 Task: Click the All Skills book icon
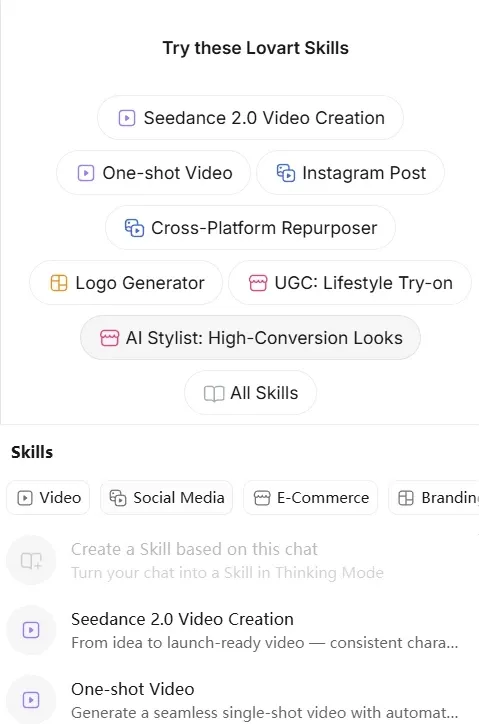click(214, 393)
